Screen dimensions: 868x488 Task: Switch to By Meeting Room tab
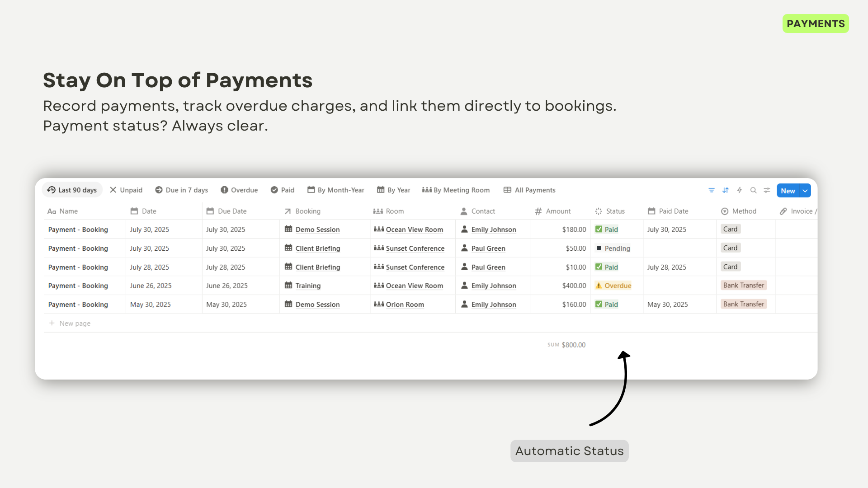pyautogui.click(x=456, y=190)
